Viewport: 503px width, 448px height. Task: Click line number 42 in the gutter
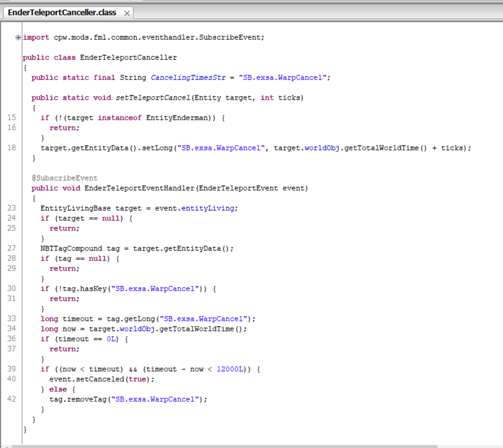[x=12, y=399]
